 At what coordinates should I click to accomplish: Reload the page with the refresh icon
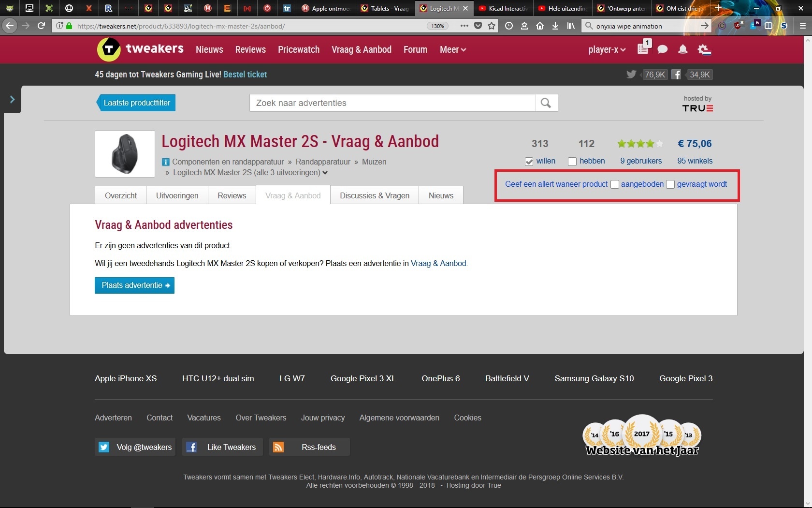click(42, 26)
